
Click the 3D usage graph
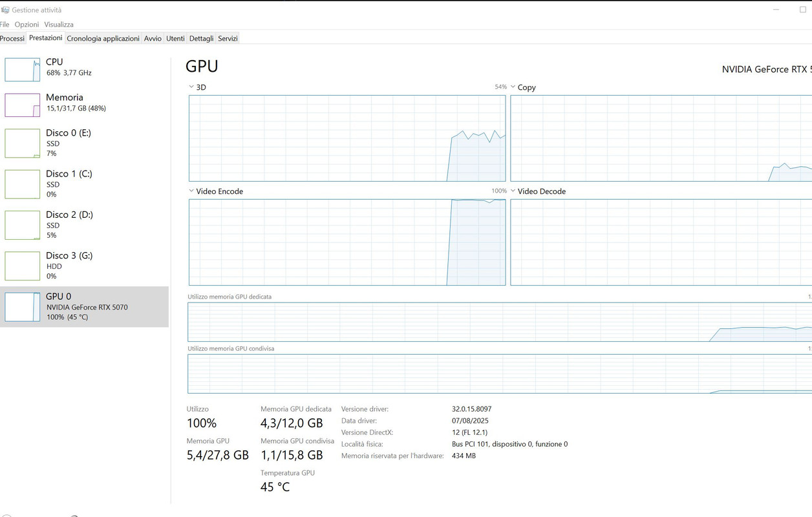click(347, 138)
